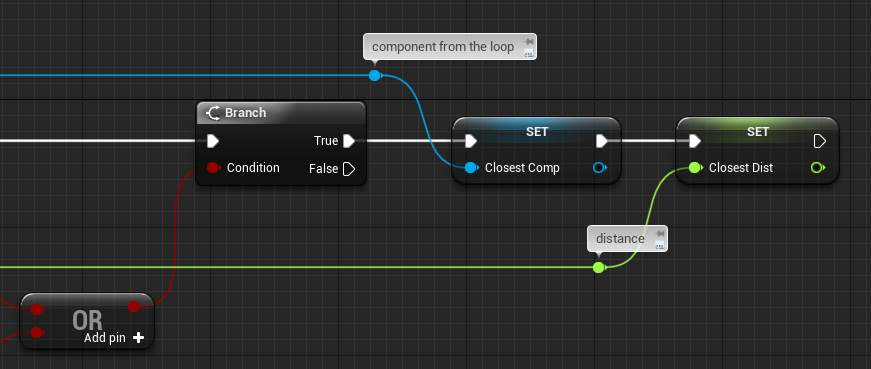This screenshot has height=369, width=871.
Task: Click the Closest Dist SET execution output pin
Action: point(820,141)
